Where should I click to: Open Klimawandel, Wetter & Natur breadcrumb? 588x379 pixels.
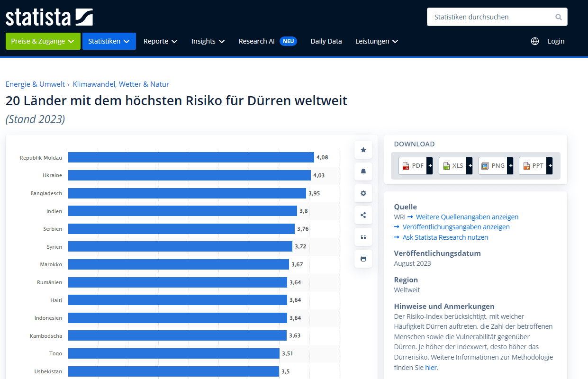pyautogui.click(x=121, y=84)
